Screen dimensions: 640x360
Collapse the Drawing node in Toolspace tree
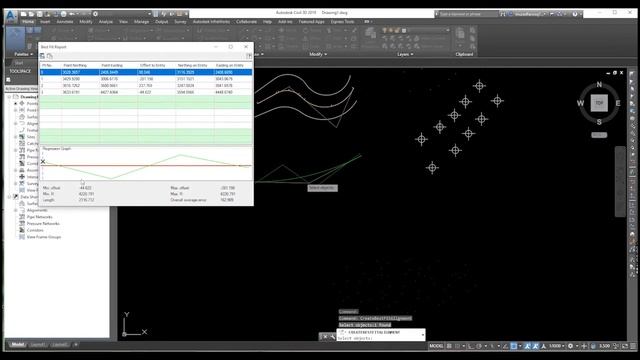[9, 97]
